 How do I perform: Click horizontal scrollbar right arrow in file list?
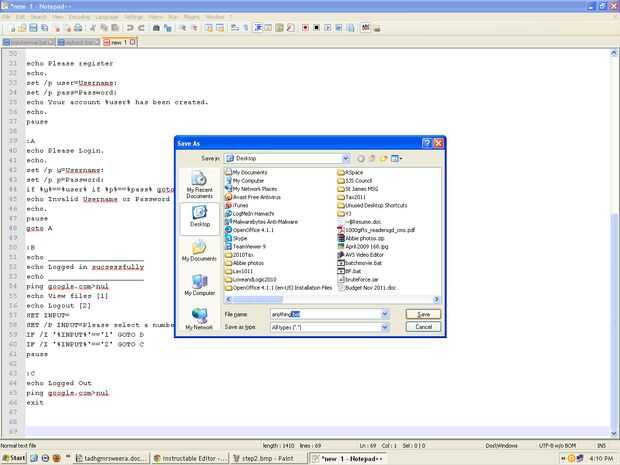(x=436, y=299)
